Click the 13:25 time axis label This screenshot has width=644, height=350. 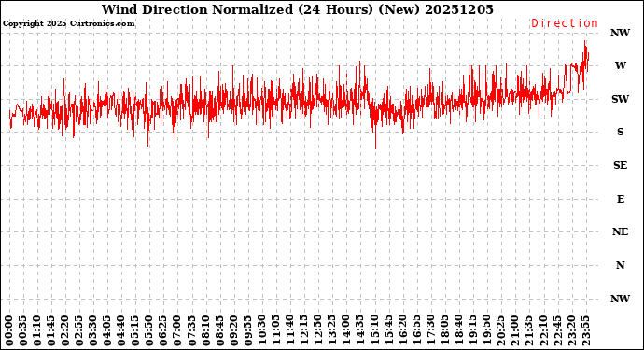pyautogui.click(x=332, y=331)
